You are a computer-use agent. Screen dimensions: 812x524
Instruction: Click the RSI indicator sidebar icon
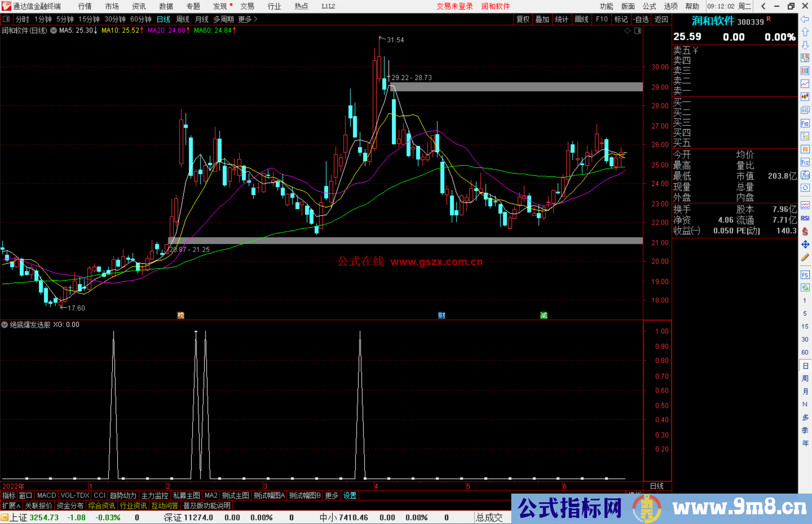pos(805,218)
